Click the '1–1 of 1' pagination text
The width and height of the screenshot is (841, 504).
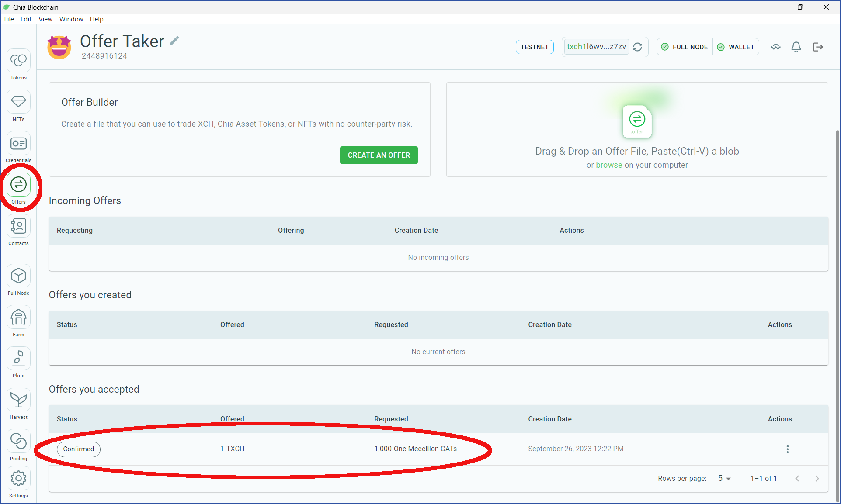[x=764, y=479]
